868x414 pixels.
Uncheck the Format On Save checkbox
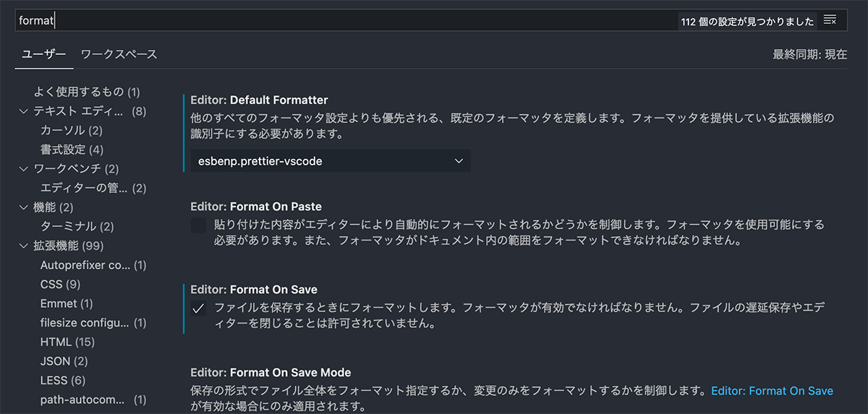199,309
